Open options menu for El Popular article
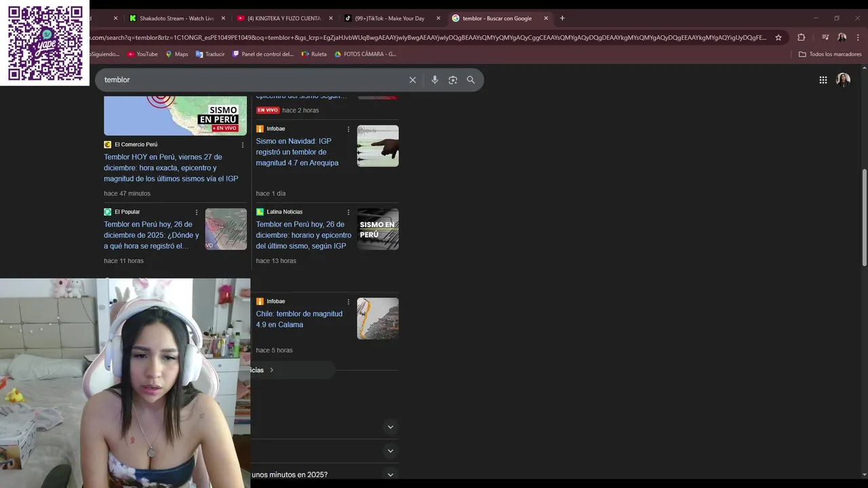Screen dimensions: 868x488 [x=197, y=212]
